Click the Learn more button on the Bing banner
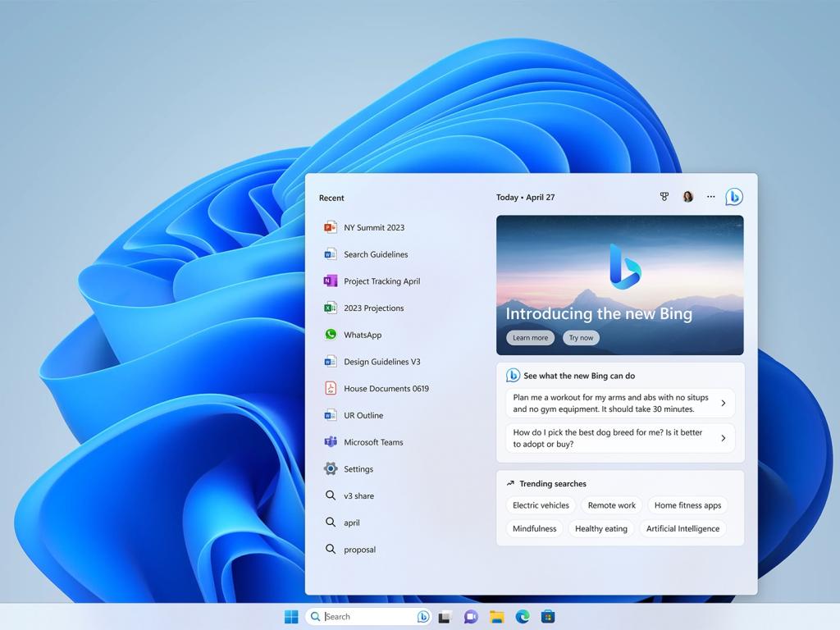Viewport: 840px width, 630px height. [529, 337]
